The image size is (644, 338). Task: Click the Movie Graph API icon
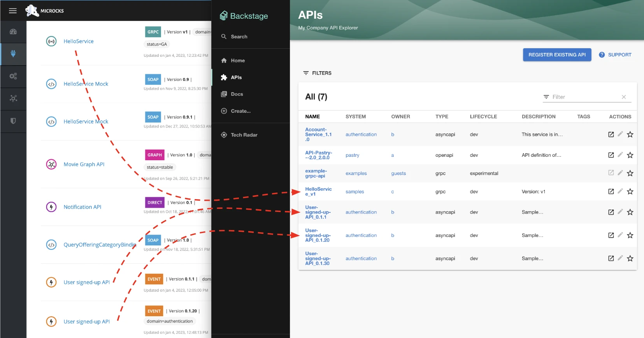tap(51, 164)
